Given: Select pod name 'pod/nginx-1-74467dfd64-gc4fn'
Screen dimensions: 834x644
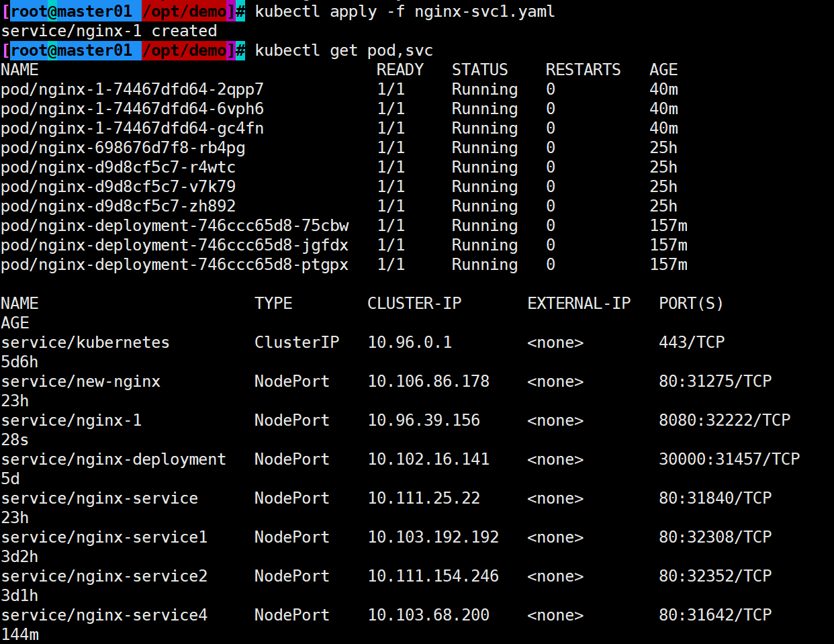Looking at the screenshot, I should (x=132, y=128).
